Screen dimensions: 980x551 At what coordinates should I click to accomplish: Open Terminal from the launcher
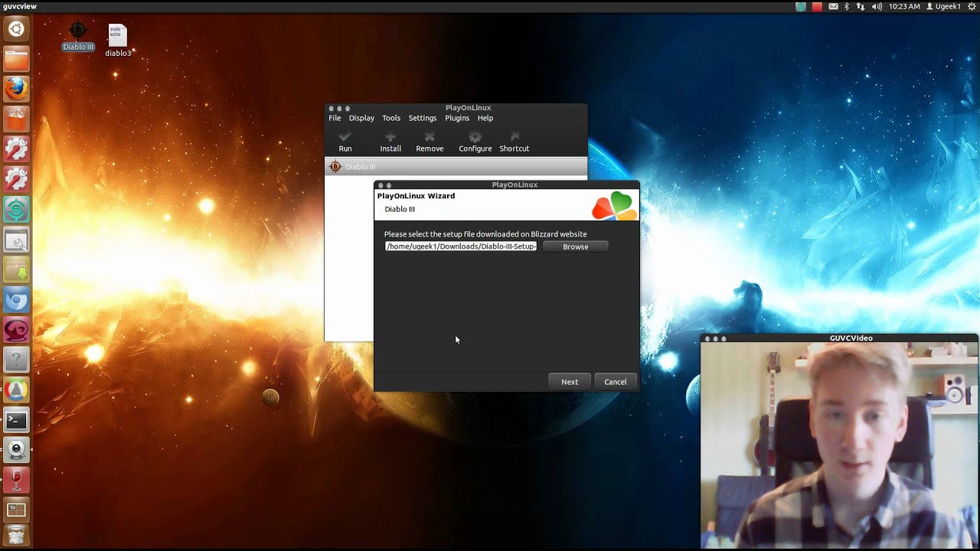(x=16, y=420)
